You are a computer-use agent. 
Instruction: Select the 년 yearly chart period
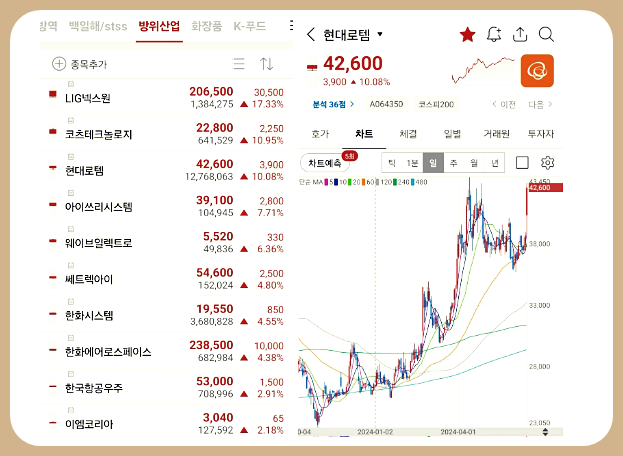click(x=495, y=163)
